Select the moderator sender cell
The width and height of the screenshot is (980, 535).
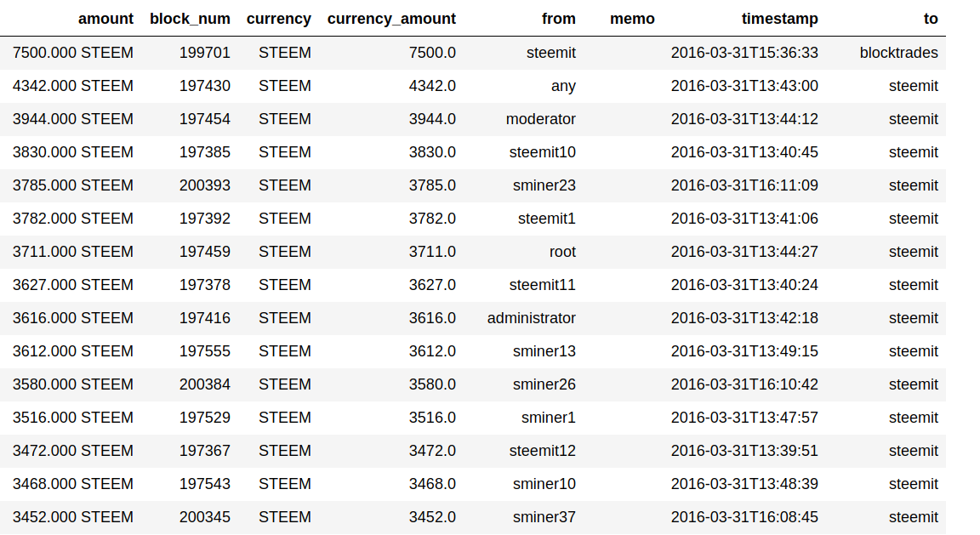540,119
